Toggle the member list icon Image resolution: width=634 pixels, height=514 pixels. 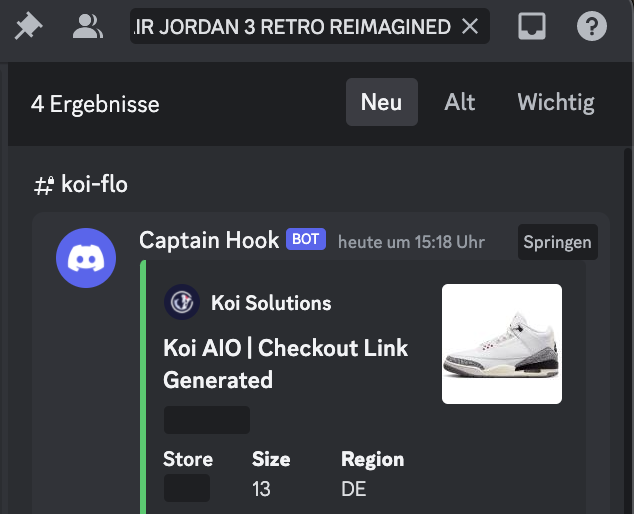click(87, 27)
